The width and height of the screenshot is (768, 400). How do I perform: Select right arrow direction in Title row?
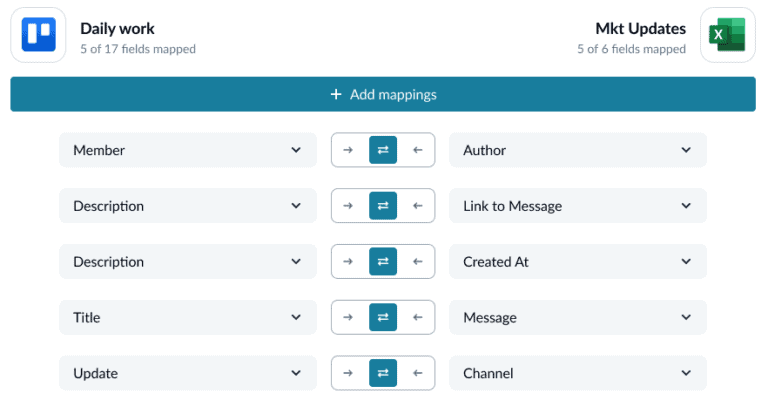348,318
